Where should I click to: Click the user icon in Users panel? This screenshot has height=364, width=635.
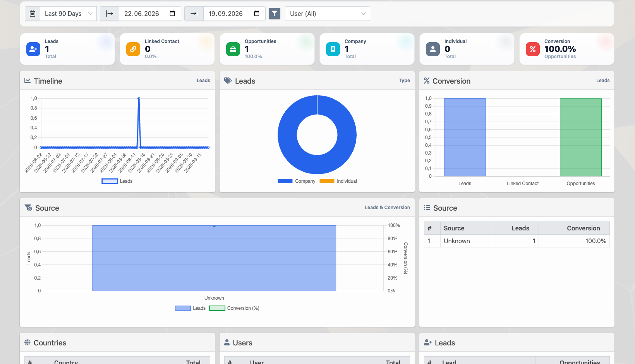227,342
